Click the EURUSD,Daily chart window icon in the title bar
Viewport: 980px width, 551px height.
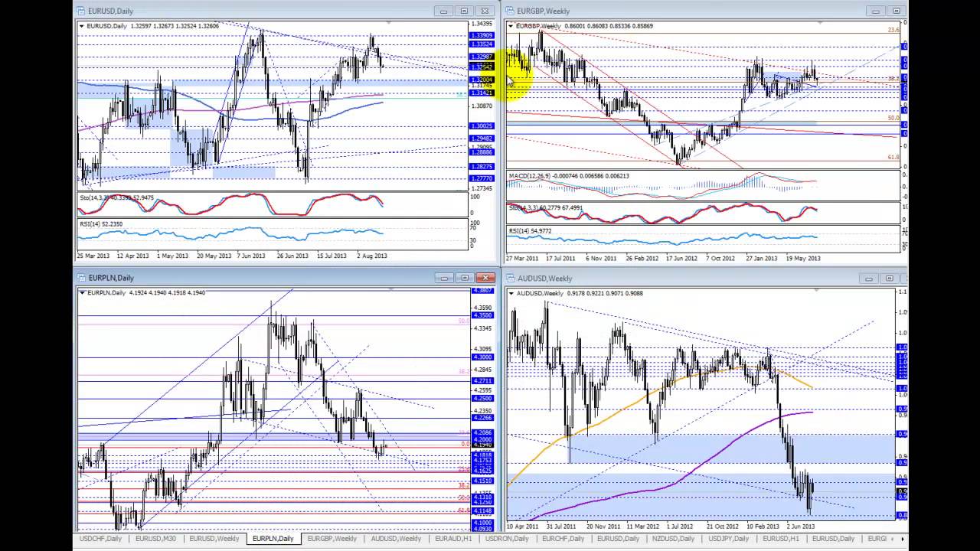[x=81, y=11]
